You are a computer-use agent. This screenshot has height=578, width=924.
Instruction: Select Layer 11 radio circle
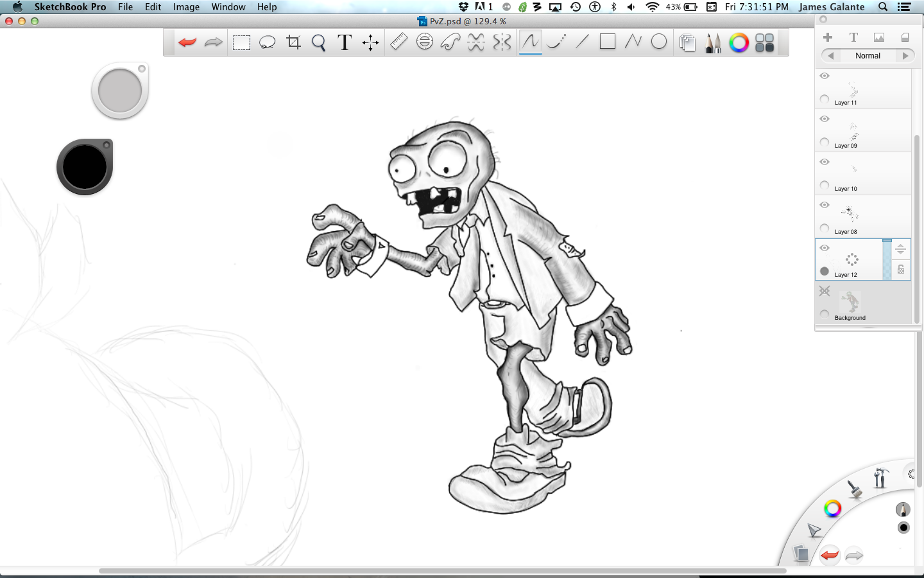point(825,99)
